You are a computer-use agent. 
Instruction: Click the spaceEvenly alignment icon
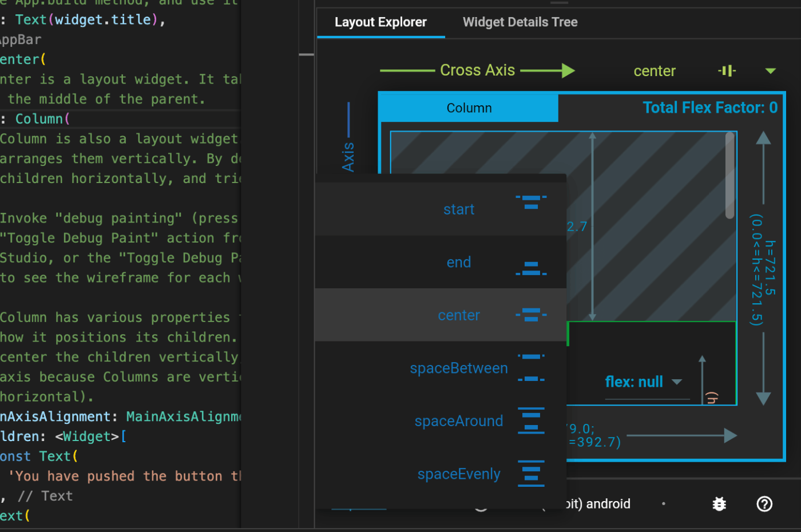click(531, 473)
